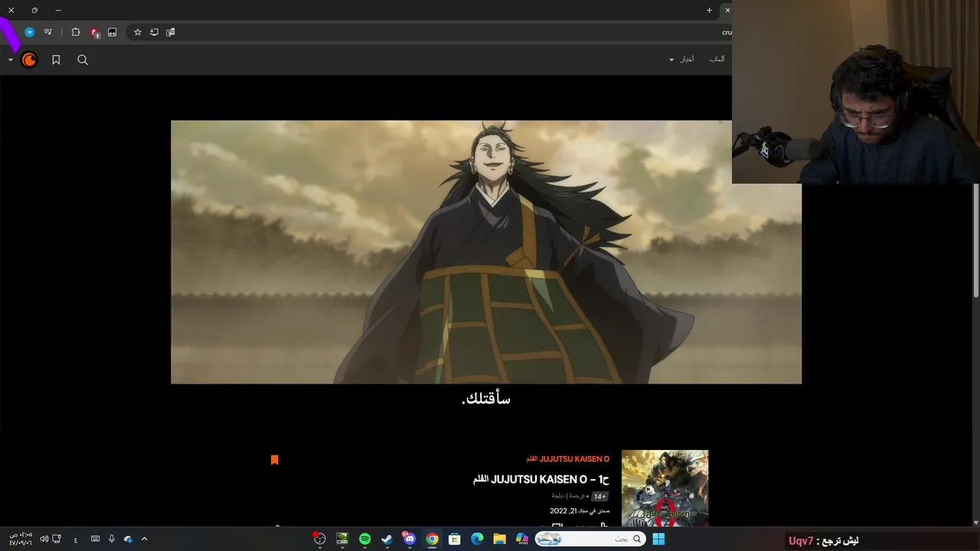Open Microsoft Store from the taskbar

tap(454, 540)
